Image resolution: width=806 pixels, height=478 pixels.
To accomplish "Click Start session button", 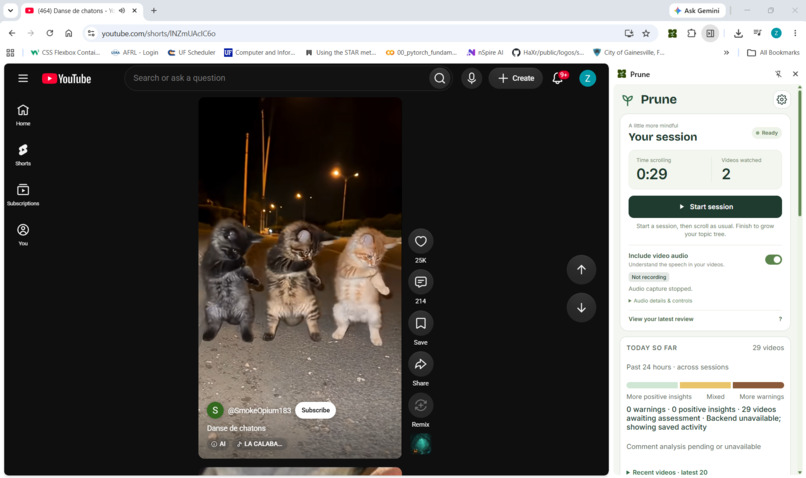I will (x=705, y=207).
